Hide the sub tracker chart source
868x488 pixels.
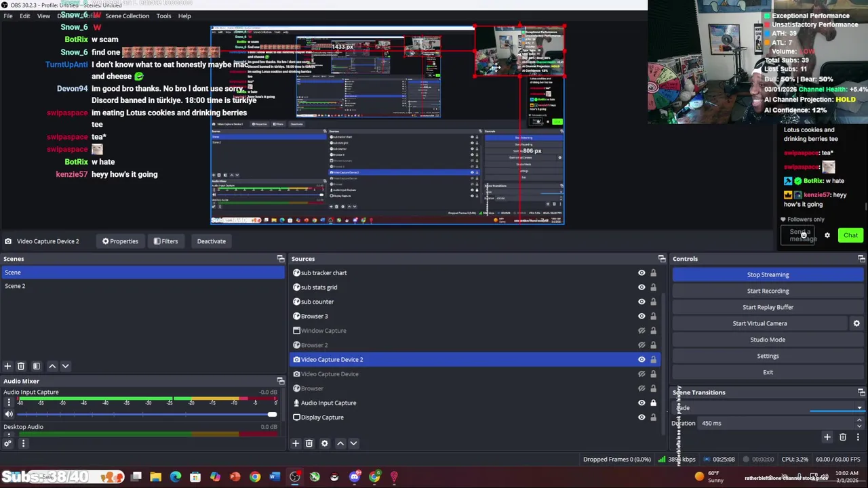click(642, 273)
